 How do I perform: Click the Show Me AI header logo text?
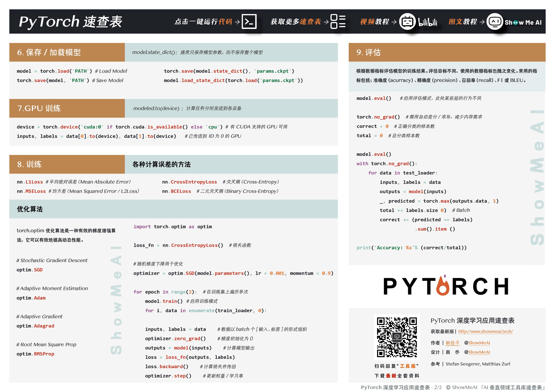pyautogui.click(x=523, y=22)
